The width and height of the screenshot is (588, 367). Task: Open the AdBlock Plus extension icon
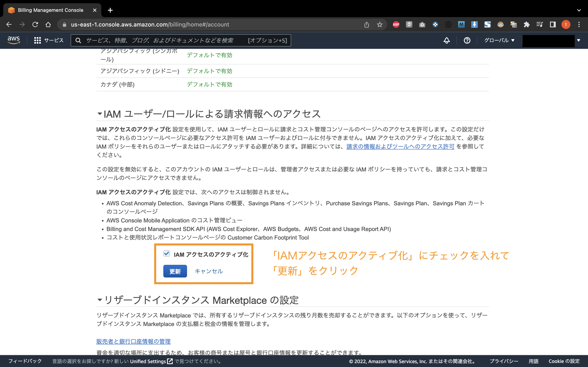[x=396, y=24]
